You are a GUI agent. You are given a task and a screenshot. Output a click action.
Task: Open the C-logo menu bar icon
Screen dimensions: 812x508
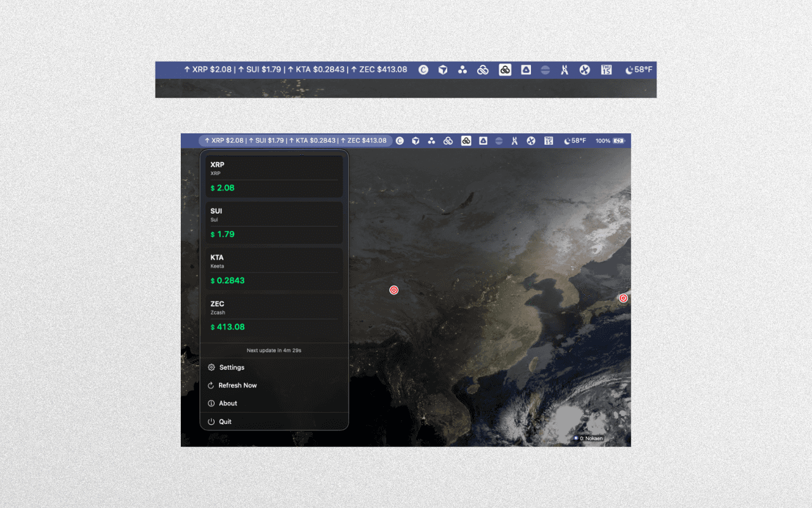click(x=400, y=140)
